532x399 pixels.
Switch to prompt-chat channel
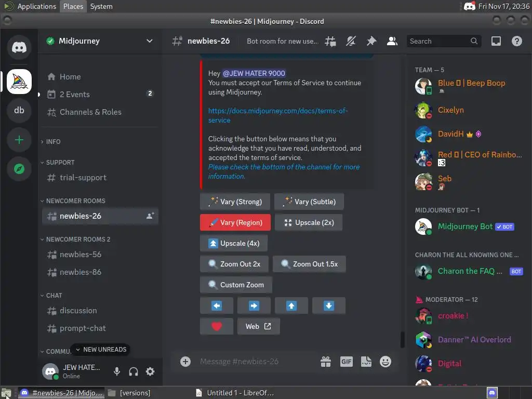[x=100, y=328]
